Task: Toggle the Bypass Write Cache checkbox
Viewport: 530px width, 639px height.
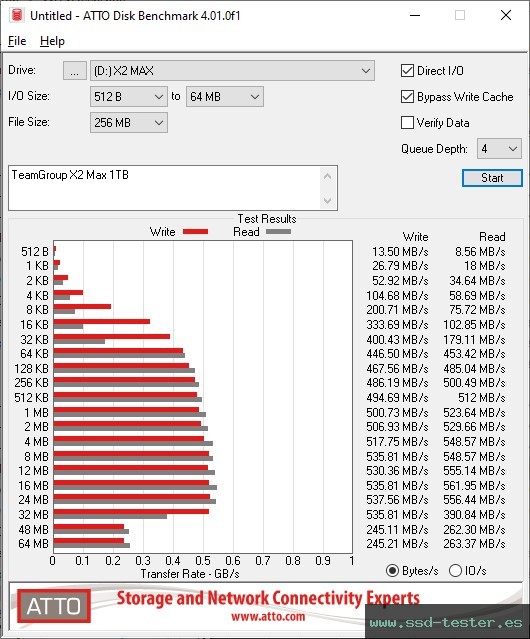Action: [x=407, y=97]
